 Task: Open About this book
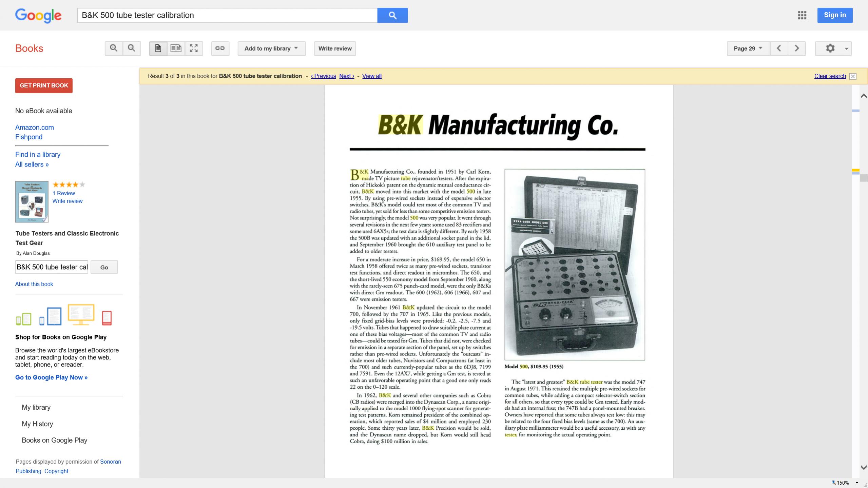pos(34,284)
